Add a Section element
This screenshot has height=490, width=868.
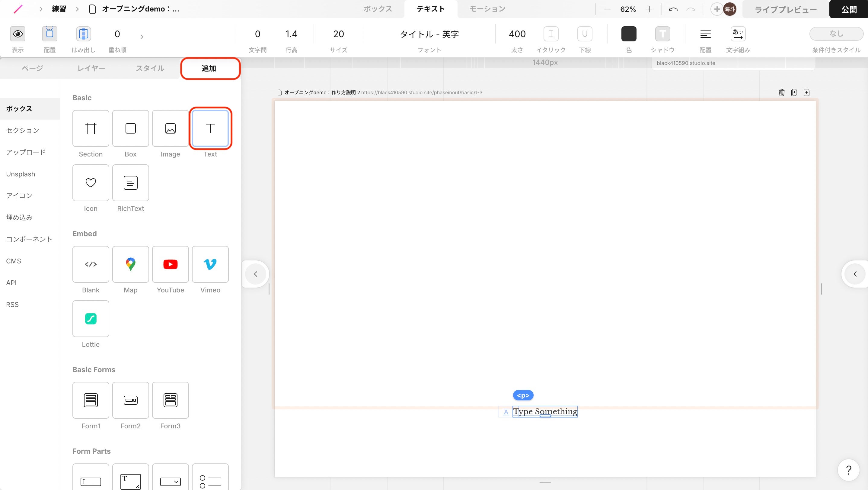pos(91,128)
